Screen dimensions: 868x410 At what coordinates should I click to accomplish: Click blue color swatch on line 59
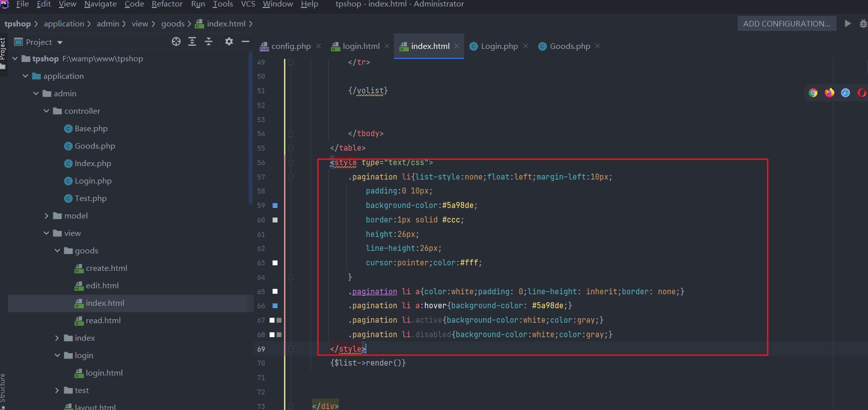(x=275, y=205)
